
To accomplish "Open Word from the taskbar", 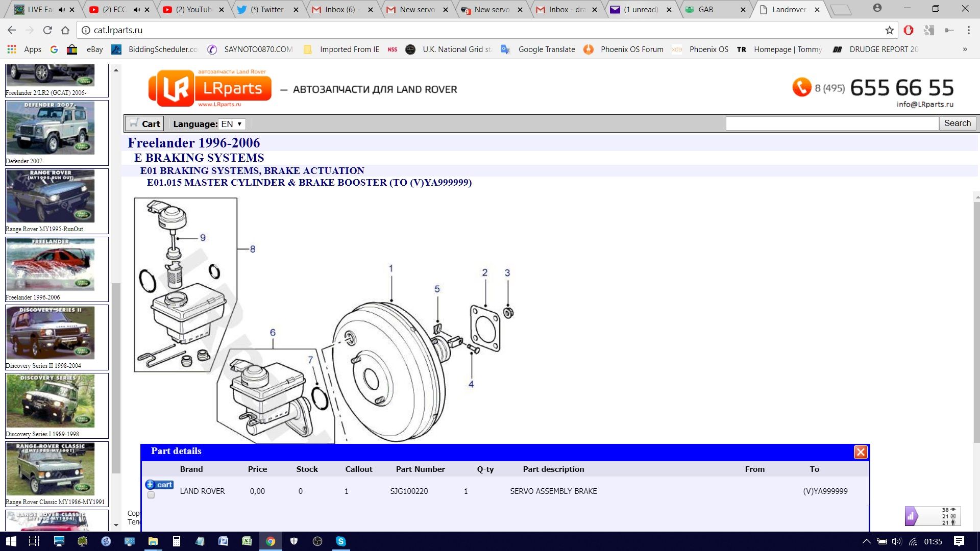I will (223, 541).
